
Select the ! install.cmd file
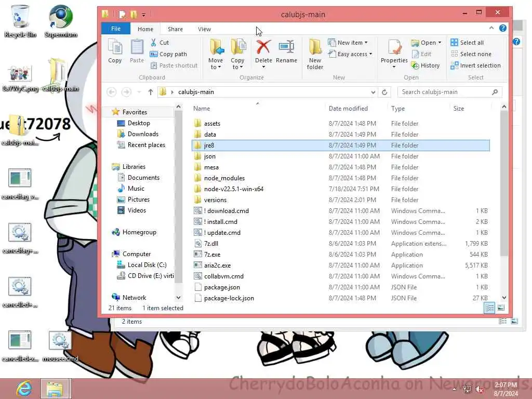[x=340, y=221]
